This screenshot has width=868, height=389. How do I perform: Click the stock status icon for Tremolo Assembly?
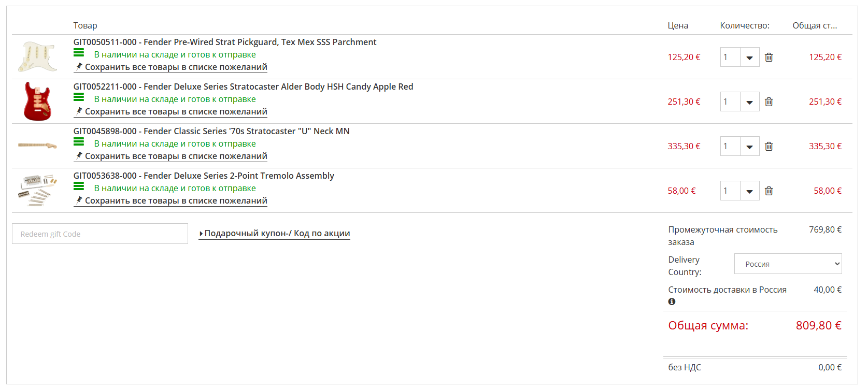pos(79,186)
